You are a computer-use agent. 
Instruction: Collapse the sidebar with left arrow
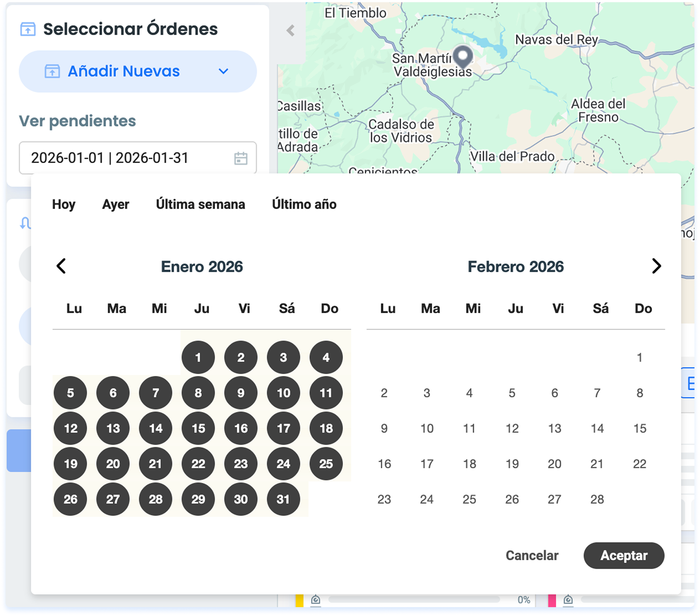pyautogui.click(x=290, y=30)
